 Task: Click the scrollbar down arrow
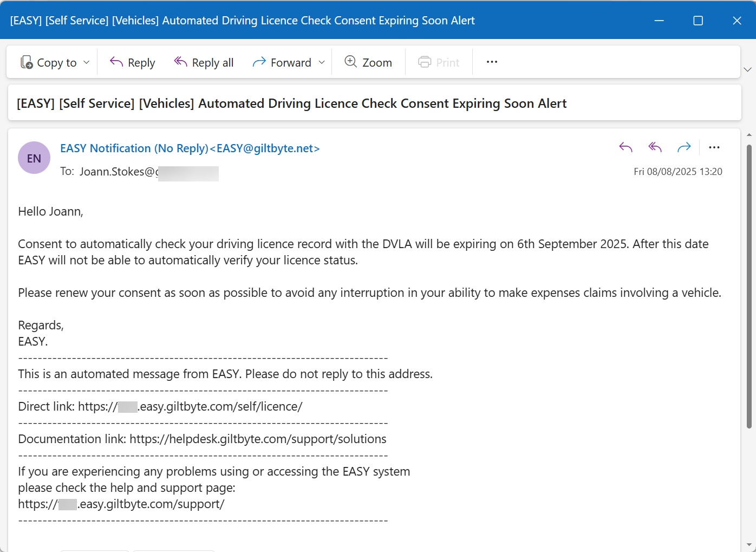(x=749, y=545)
